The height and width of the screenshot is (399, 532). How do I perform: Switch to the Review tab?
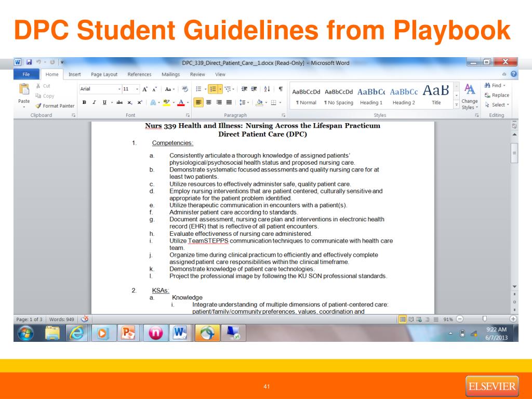(x=197, y=74)
